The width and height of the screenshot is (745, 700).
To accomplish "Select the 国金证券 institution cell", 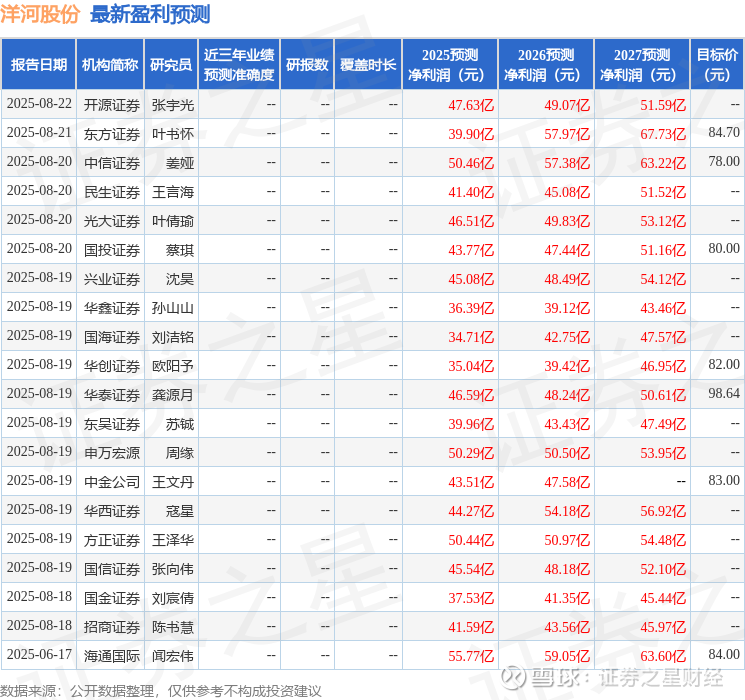I will [112, 598].
